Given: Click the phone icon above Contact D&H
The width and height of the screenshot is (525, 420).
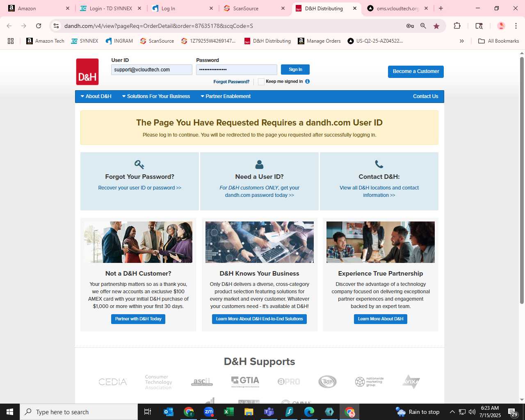Looking at the screenshot, I should point(379,164).
